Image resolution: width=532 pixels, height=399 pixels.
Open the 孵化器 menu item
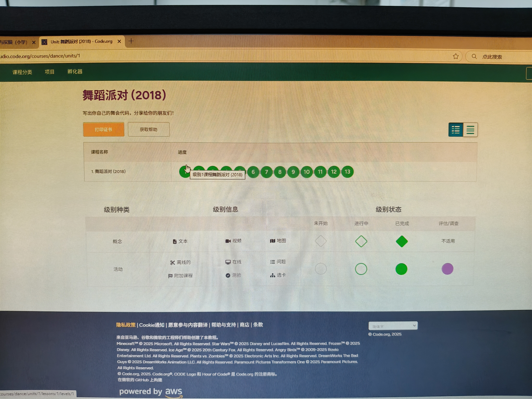[x=75, y=72]
